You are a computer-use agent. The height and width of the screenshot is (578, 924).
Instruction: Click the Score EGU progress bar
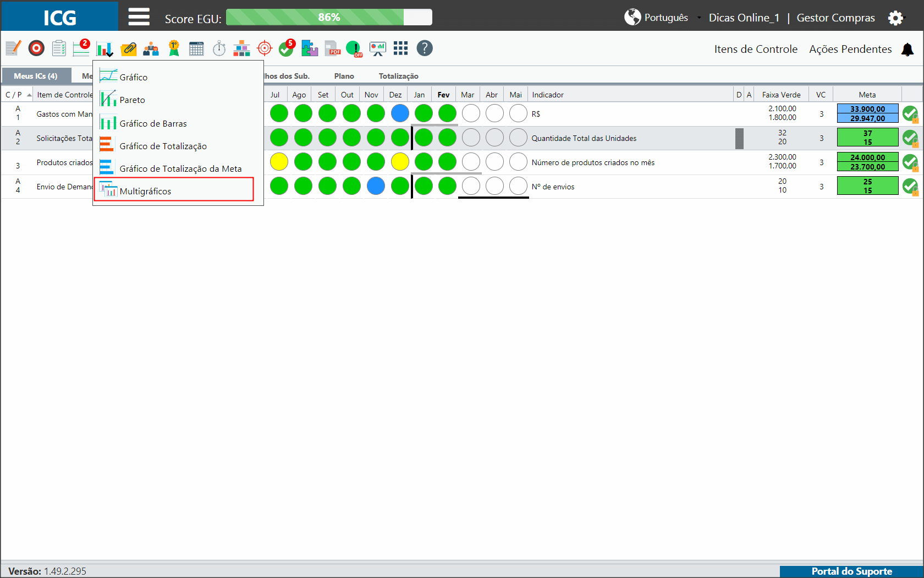329,18
